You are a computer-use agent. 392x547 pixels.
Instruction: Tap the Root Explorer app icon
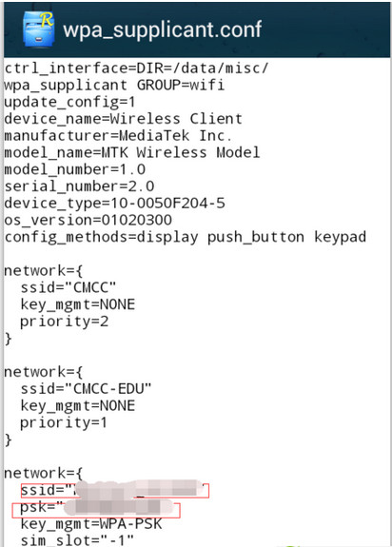click(x=38, y=29)
